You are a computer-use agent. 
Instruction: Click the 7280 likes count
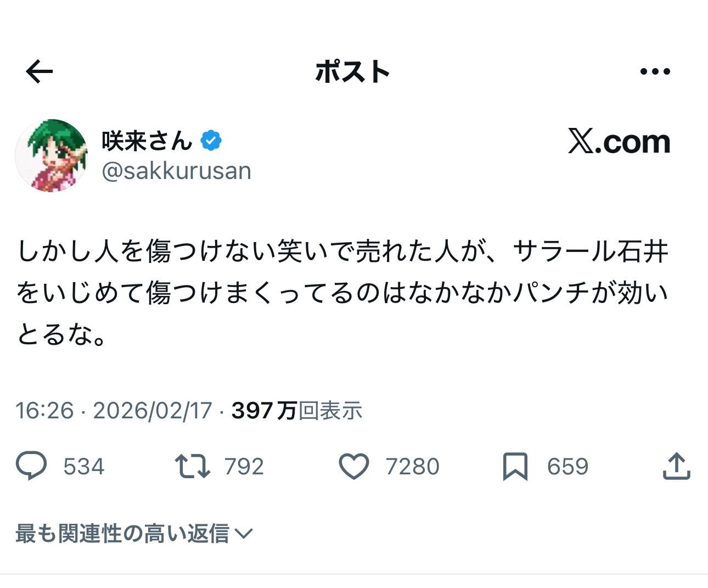click(x=412, y=467)
